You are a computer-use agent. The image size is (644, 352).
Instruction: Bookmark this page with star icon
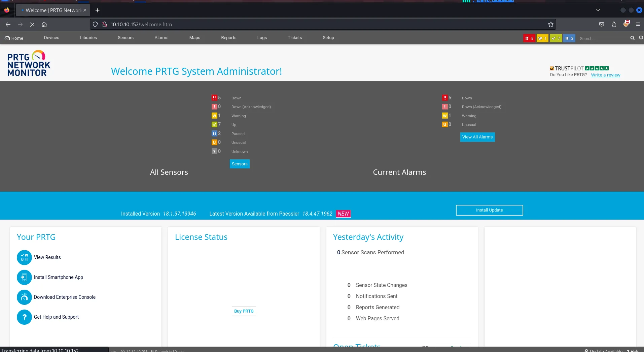click(x=550, y=24)
